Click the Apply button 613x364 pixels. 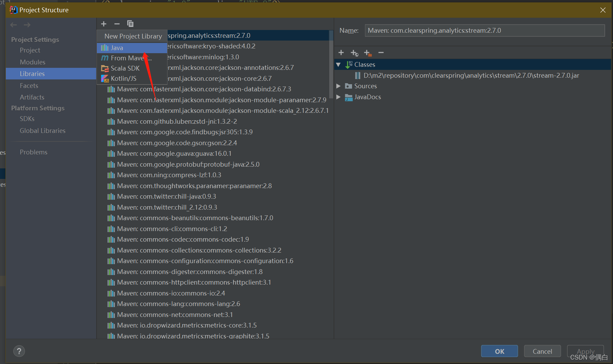pos(585,351)
